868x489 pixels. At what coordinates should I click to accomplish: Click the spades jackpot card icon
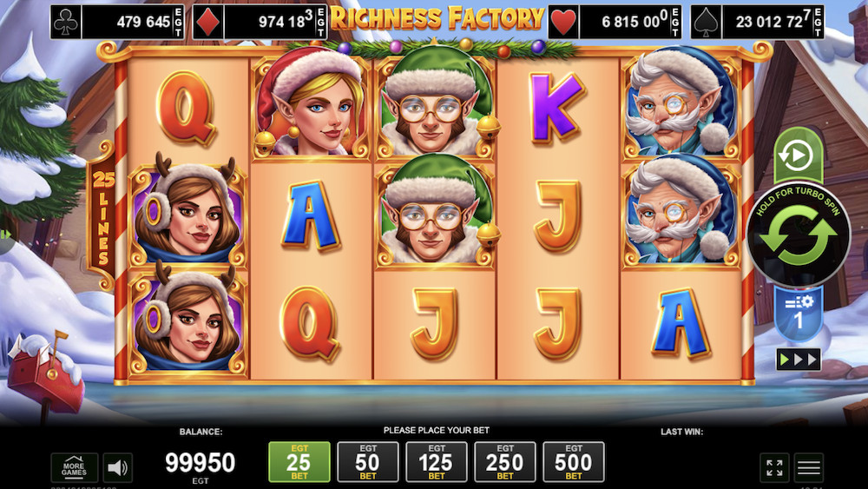tap(707, 23)
